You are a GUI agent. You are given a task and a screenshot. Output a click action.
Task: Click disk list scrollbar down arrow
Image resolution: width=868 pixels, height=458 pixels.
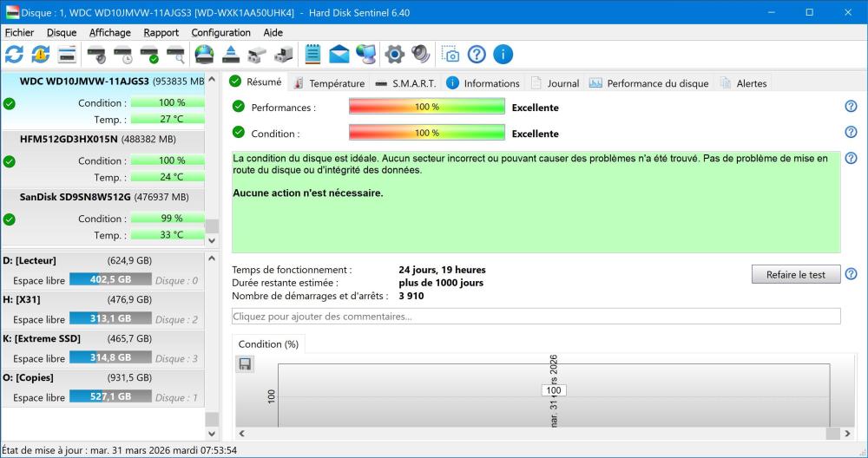(x=212, y=240)
